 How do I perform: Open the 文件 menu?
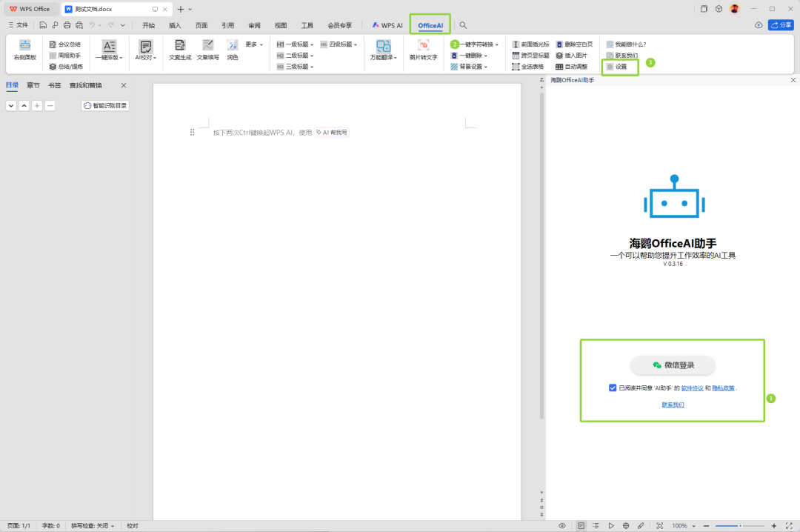19,25
